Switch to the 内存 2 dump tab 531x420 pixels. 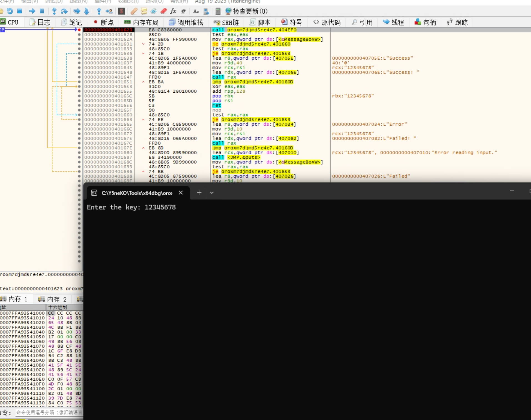[x=52, y=299]
